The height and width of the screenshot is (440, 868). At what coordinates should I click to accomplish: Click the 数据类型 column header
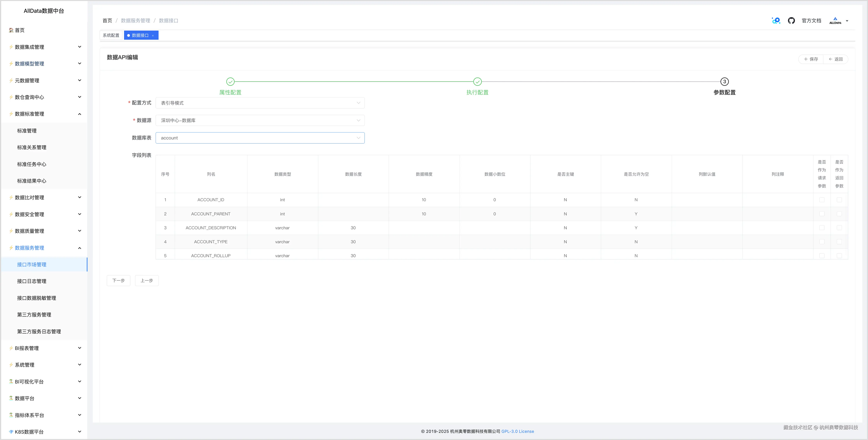click(282, 174)
